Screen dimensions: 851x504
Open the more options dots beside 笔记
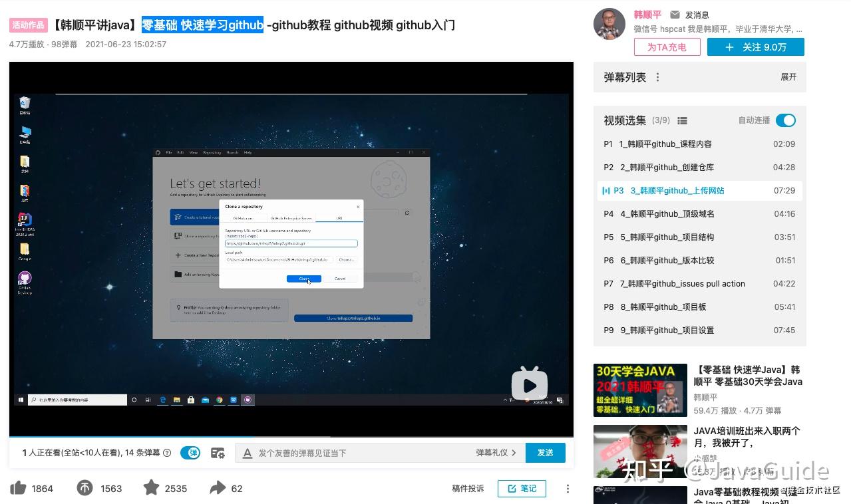568,489
